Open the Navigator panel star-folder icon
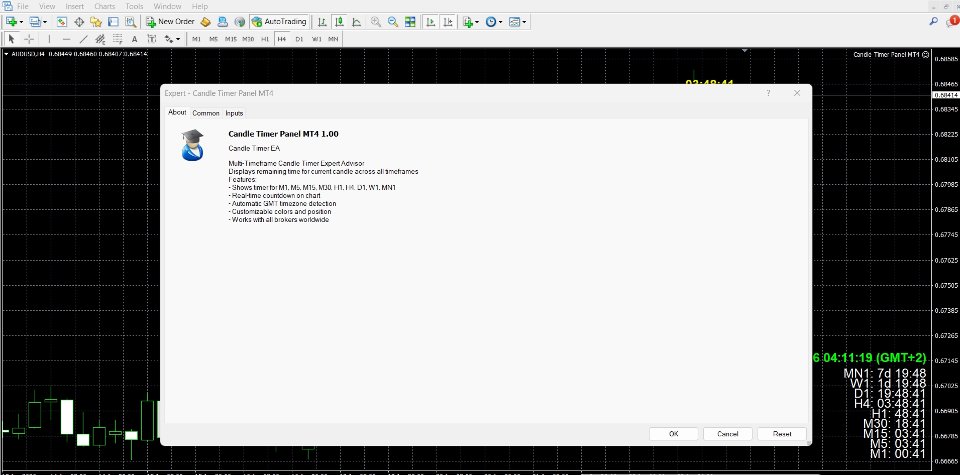 click(96, 21)
